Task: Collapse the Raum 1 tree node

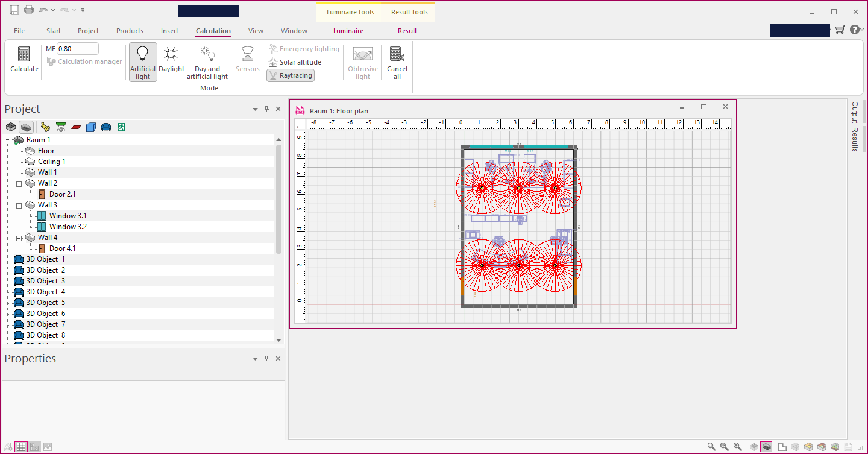Action: (8, 140)
